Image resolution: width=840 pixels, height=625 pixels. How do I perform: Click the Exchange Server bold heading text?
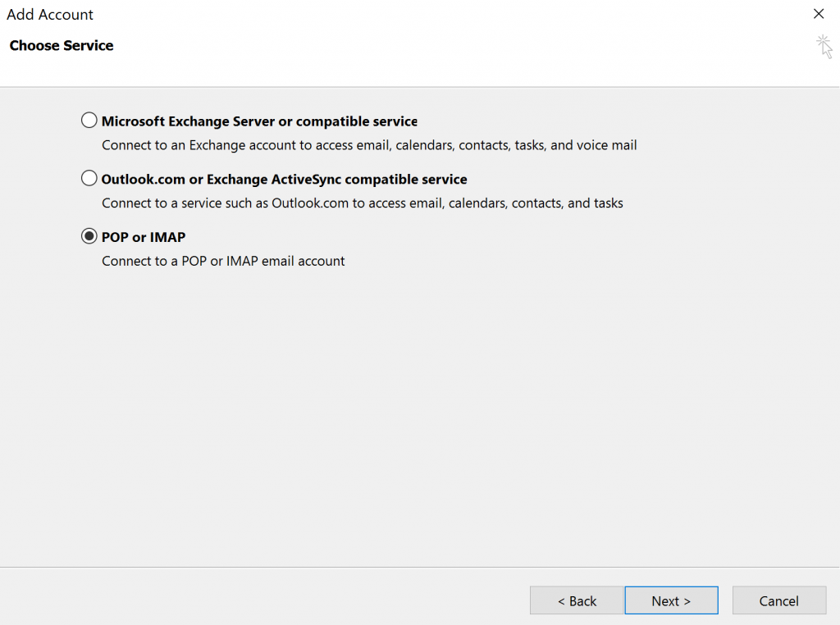pos(259,121)
